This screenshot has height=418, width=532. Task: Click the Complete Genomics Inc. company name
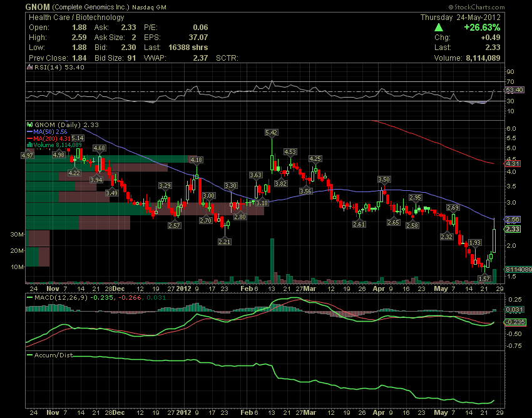91,7
